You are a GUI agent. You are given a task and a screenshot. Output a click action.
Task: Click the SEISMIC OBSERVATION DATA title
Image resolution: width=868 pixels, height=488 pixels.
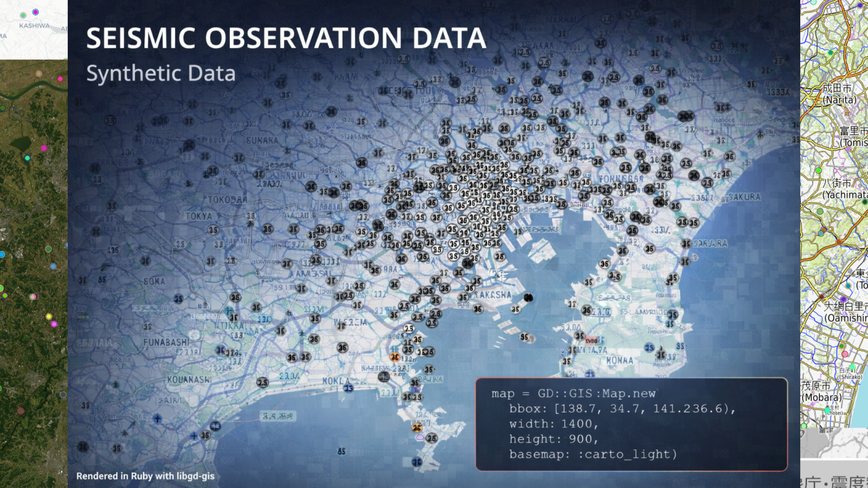pyautogui.click(x=285, y=39)
